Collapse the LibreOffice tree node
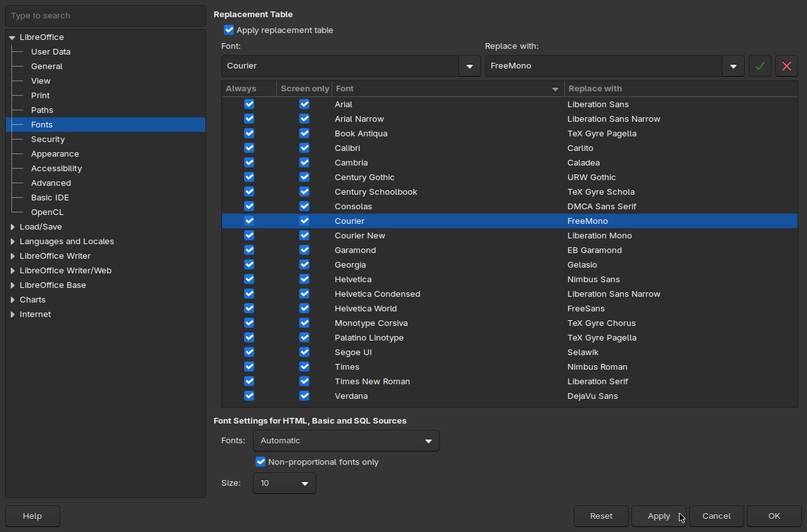The image size is (807, 532). pos(12,37)
